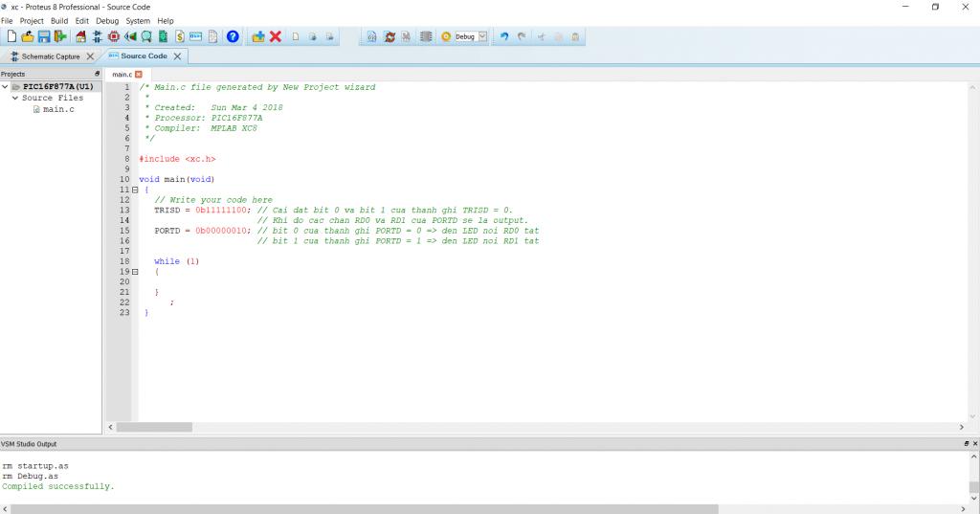Close the main.c file tab
Viewport: 980px width, 514px height.
139,75
